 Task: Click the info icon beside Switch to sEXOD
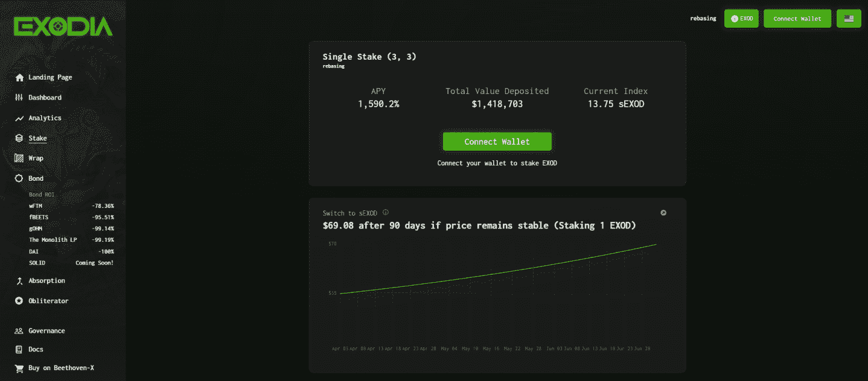[x=386, y=212]
